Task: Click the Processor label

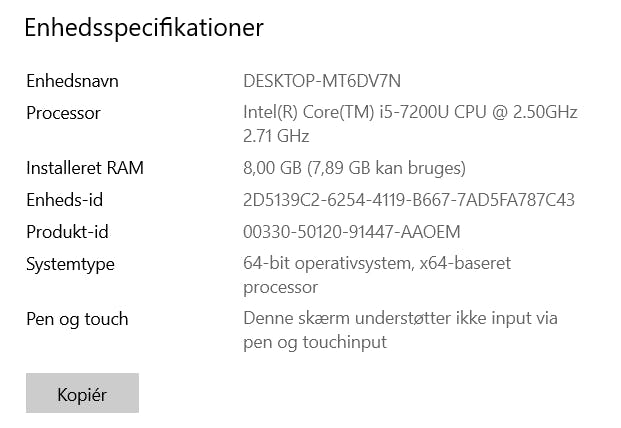Action: pos(63,113)
